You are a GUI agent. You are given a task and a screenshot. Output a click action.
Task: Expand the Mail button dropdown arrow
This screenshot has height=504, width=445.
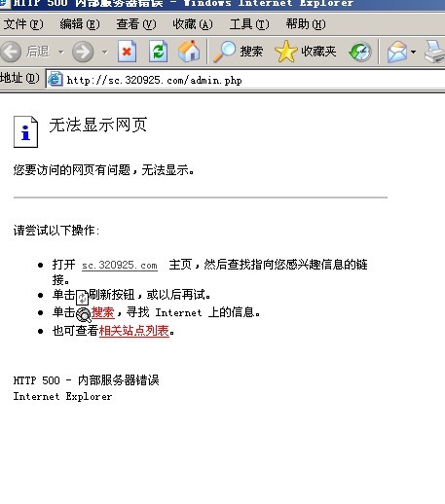point(413,52)
